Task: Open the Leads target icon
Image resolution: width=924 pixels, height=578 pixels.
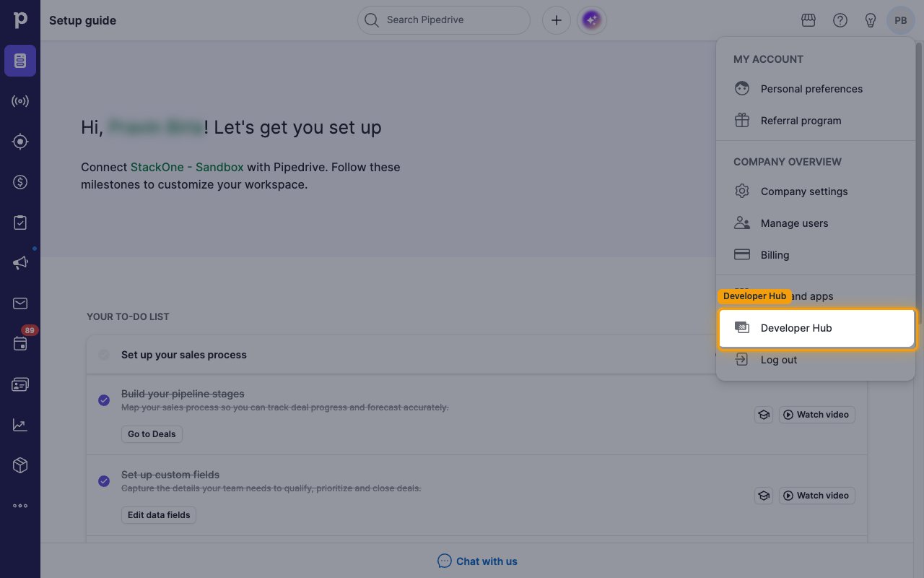Action: point(20,142)
